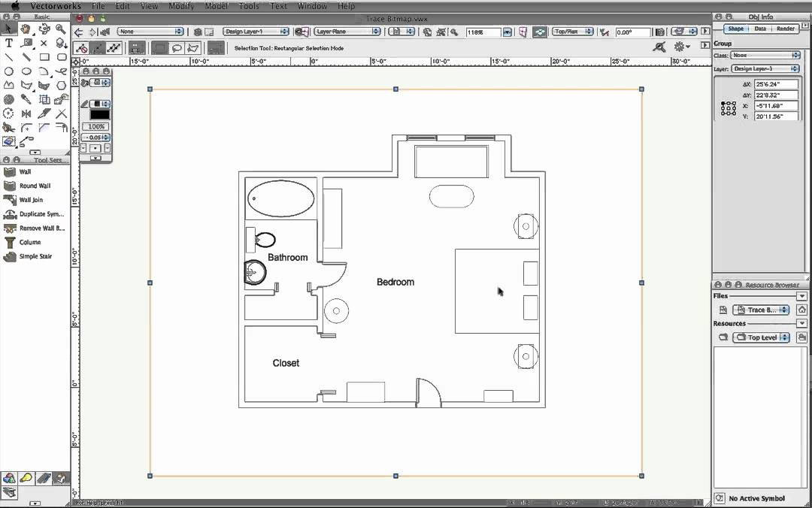
Task: Click the ΔX 25'6.24" field
Action: (x=776, y=84)
